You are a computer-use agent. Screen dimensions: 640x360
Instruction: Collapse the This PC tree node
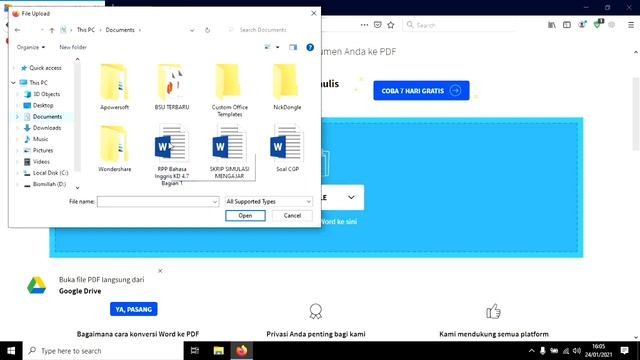13,82
